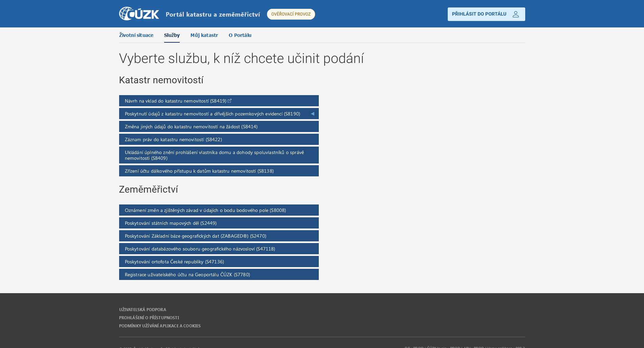
Task: Select the Služby tab
Action: [x=172, y=35]
